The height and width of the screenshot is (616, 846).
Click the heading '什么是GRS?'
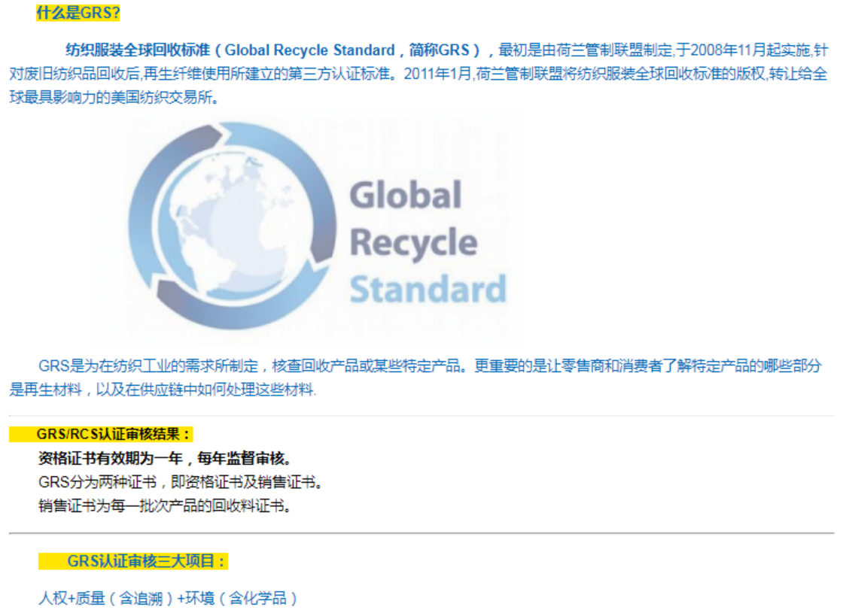pos(78,12)
